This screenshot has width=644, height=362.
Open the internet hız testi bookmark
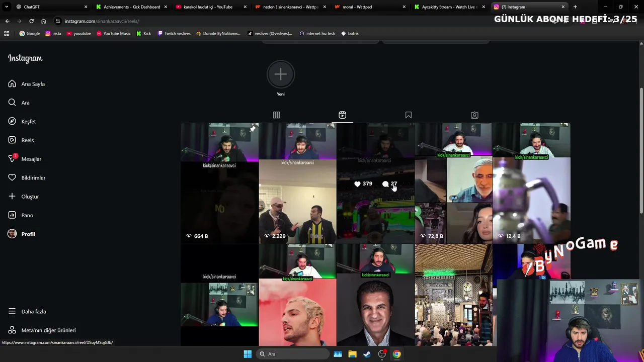click(x=317, y=33)
